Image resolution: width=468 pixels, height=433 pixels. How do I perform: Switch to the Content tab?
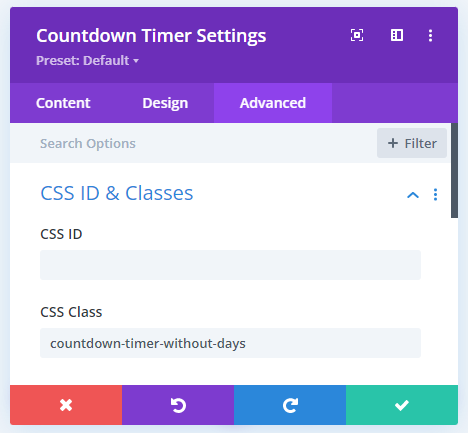pos(63,103)
